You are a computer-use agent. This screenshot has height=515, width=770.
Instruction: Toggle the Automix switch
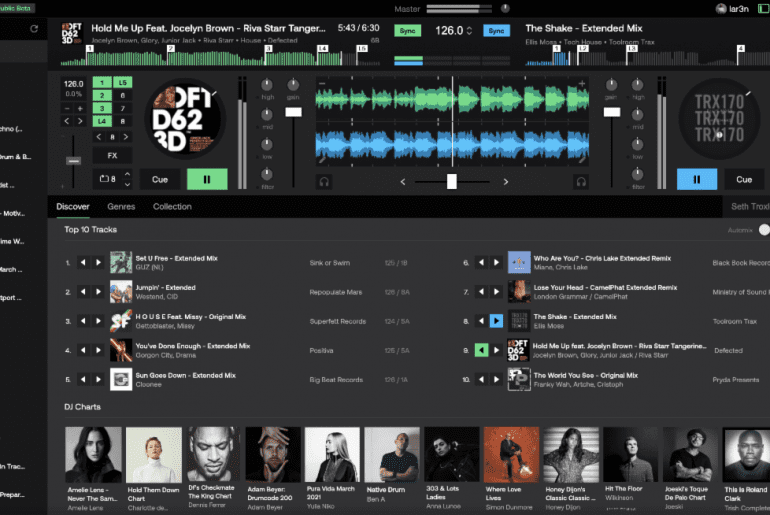click(764, 230)
